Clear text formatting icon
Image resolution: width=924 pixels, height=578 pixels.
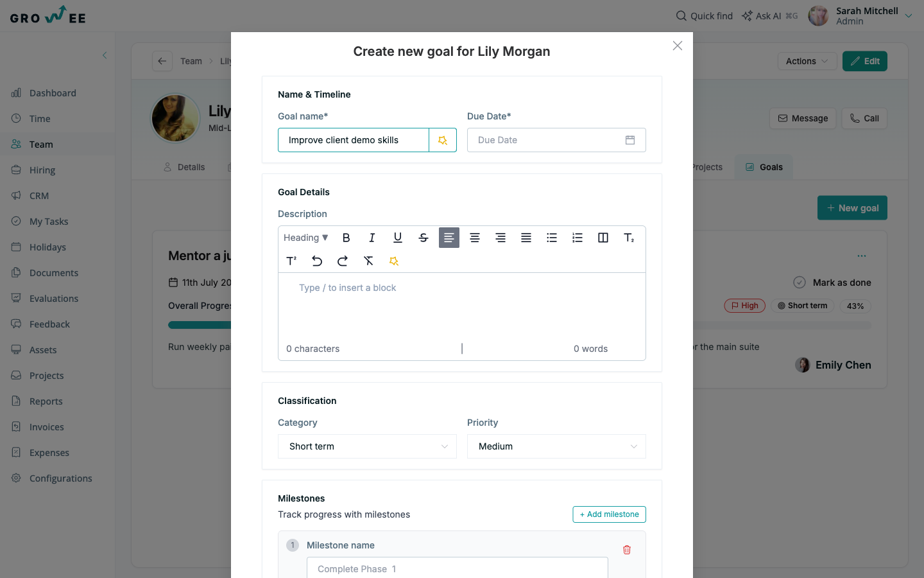click(368, 261)
